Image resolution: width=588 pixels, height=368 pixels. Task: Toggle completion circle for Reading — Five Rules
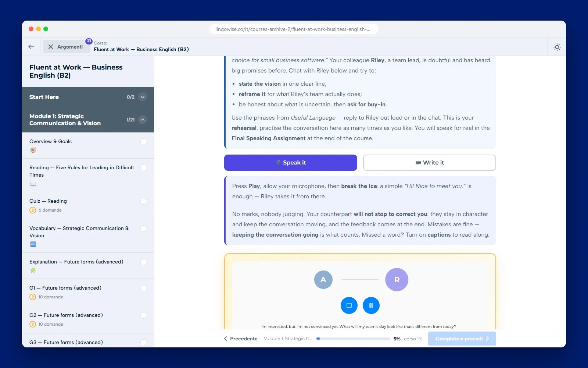(144, 168)
